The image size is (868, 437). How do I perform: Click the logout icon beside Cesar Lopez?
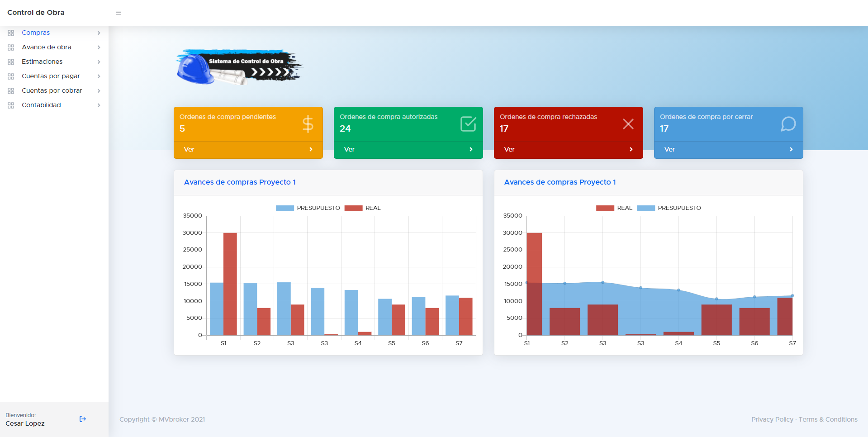pos(83,419)
